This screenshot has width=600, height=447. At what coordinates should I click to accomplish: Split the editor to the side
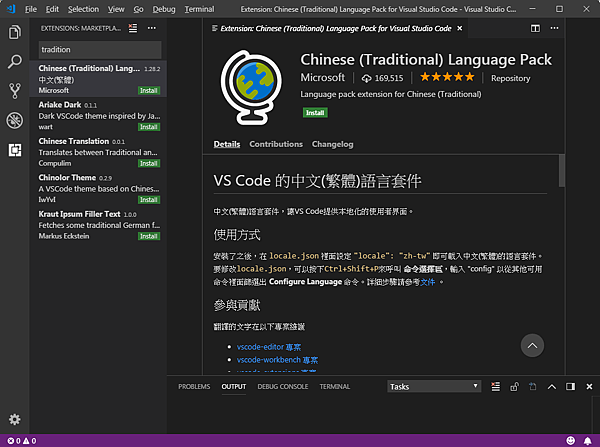coord(535,28)
